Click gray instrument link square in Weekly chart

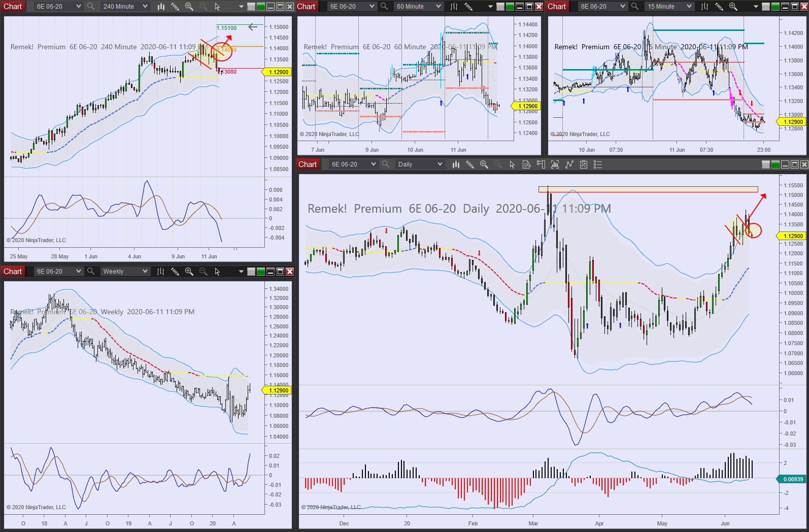tap(251, 272)
